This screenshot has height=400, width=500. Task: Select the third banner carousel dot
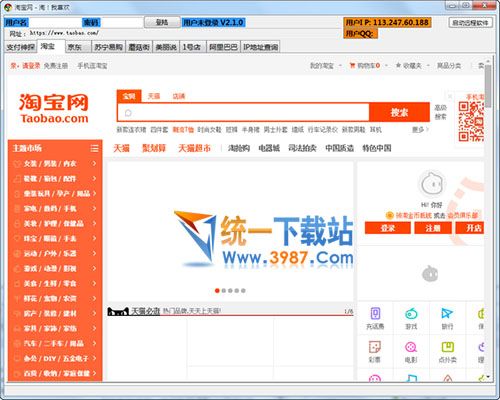tap(230, 291)
